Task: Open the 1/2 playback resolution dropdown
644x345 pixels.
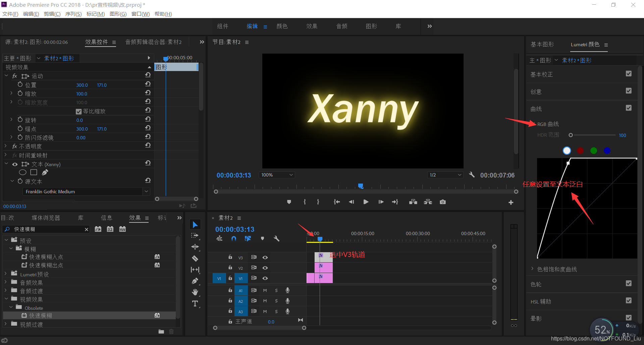Action: [445, 175]
